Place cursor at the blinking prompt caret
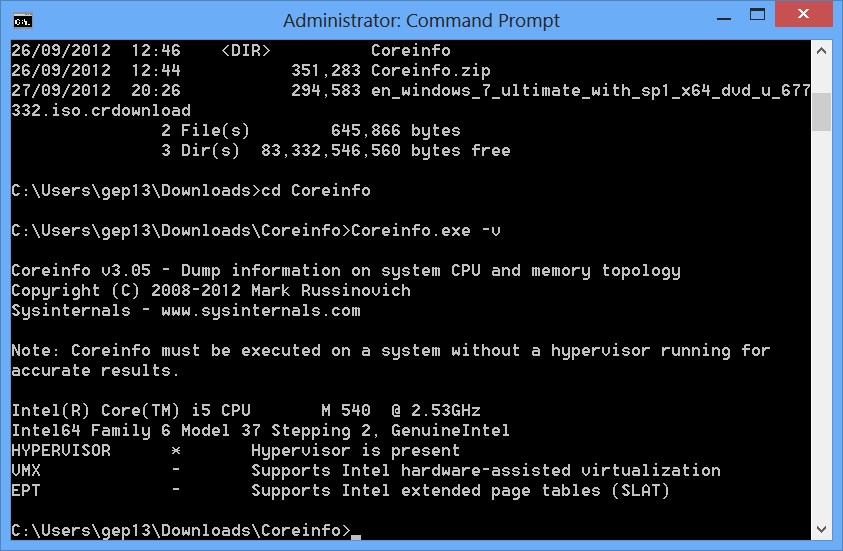Image resolution: width=843 pixels, height=551 pixels. tap(356, 535)
